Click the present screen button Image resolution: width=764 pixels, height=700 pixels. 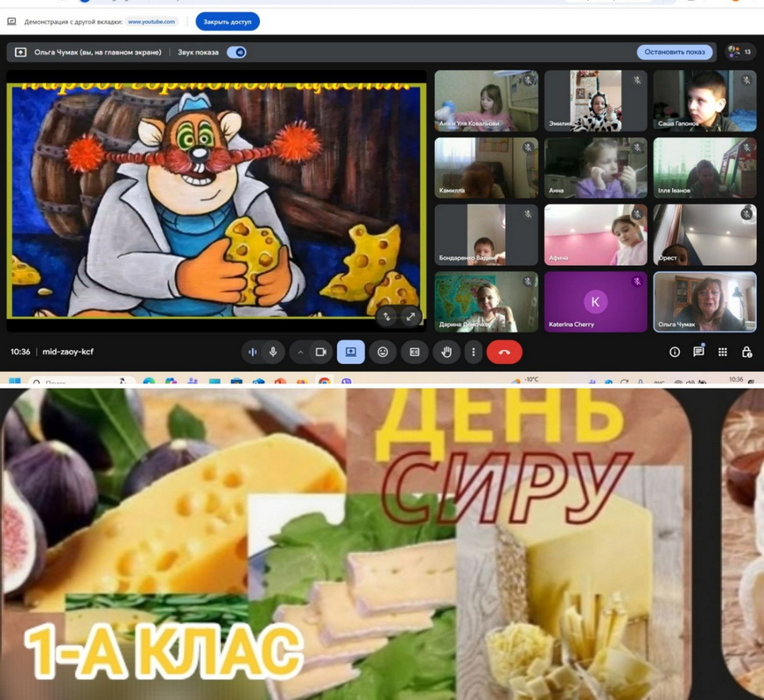pyautogui.click(x=350, y=352)
